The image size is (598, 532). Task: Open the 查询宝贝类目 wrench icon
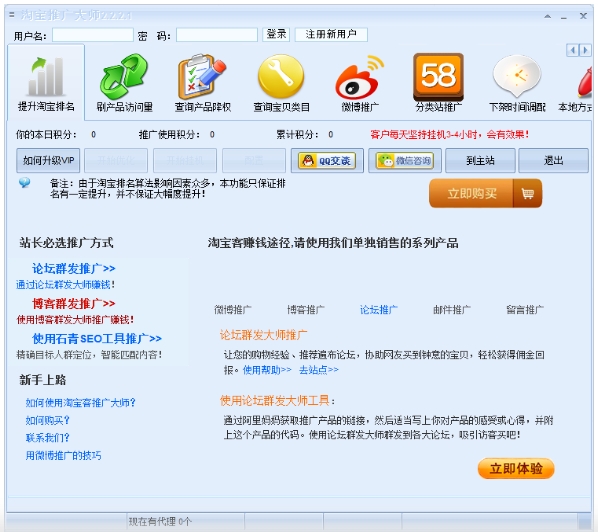[x=281, y=76]
